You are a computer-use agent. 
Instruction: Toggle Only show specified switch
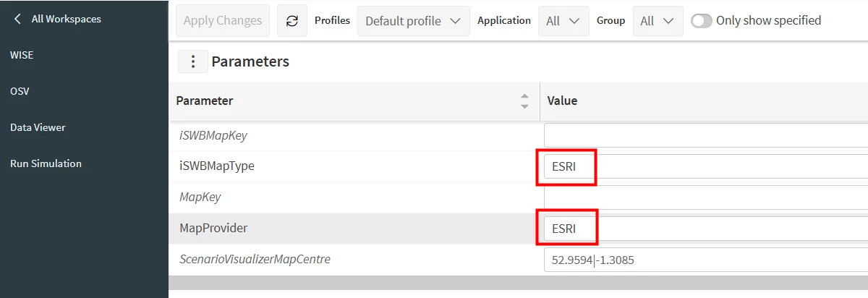[x=701, y=21]
